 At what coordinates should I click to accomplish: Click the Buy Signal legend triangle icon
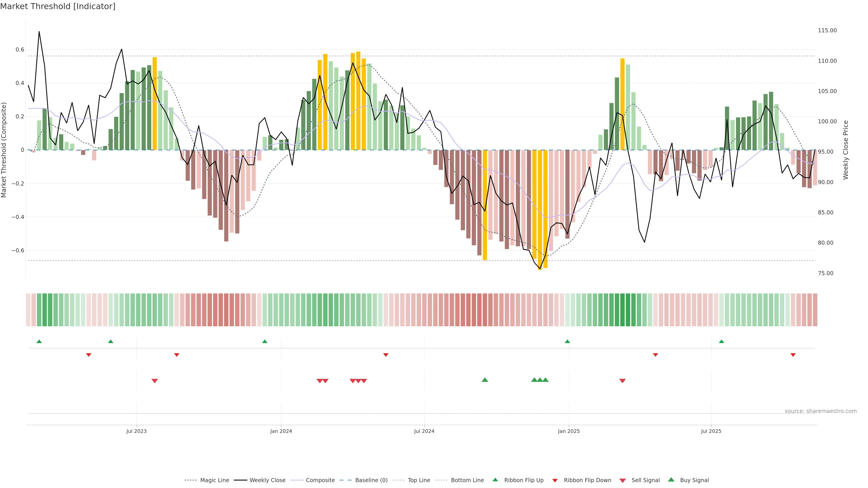point(671,480)
